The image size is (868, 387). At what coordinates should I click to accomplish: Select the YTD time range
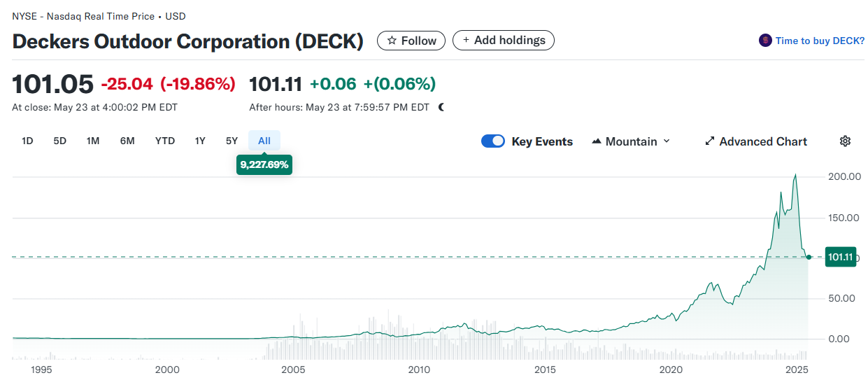[x=165, y=141]
